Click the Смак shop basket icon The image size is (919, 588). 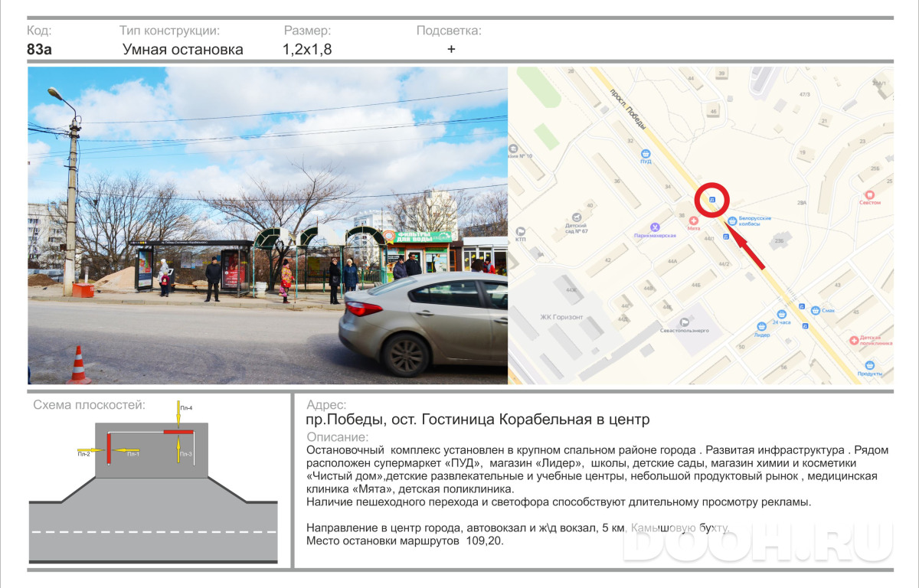click(816, 310)
